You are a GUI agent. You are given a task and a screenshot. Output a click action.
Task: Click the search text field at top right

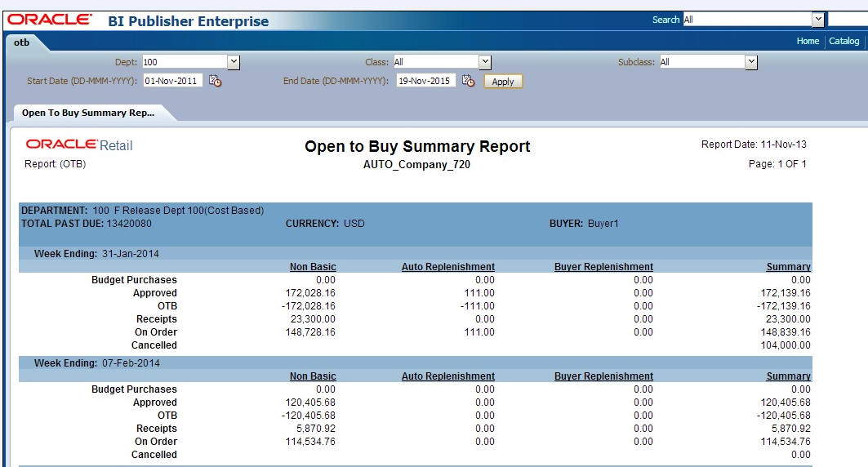(848, 20)
